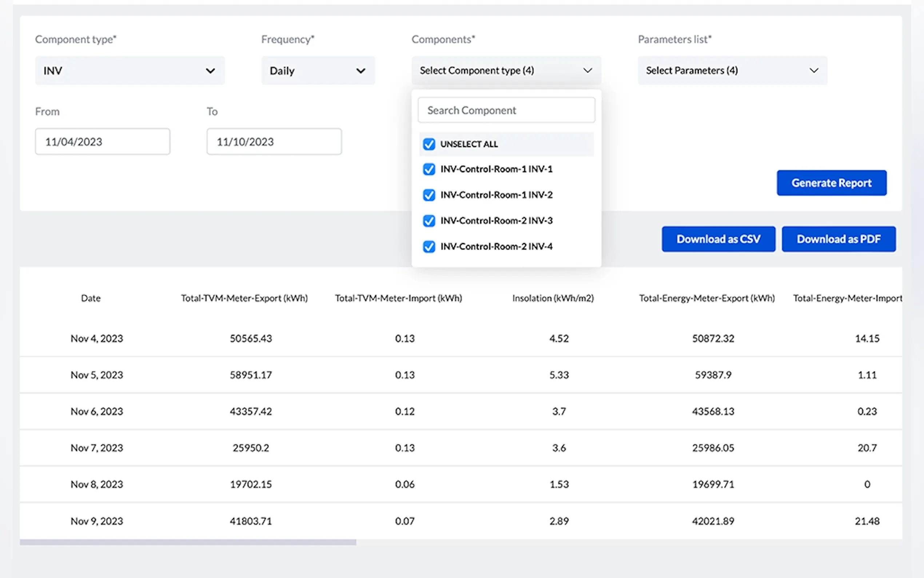Image resolution: width=924 pixels, height=578 pixels.
Task: Click the Date column header
Action: coord(91,298)
